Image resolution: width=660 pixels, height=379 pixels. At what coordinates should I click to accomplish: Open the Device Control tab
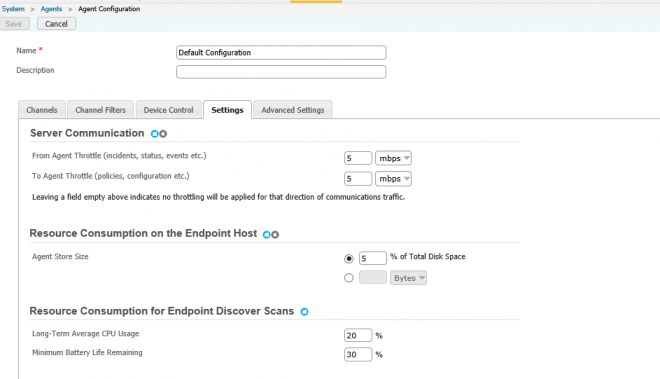(168, 110)
